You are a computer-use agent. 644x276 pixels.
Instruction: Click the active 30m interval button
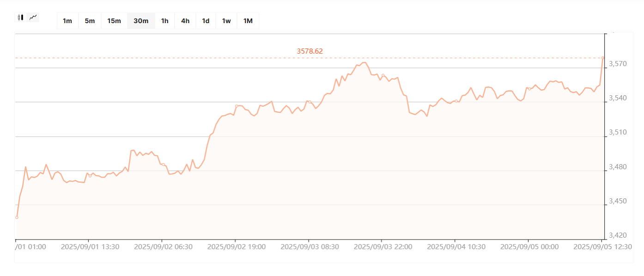141,21
